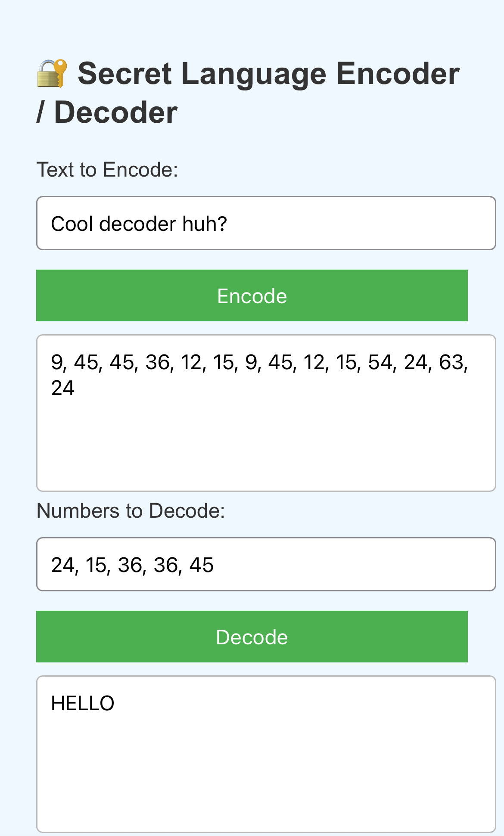Place cursor on 45 in the decode field
The image size is (504, 836).
[201, 565]
